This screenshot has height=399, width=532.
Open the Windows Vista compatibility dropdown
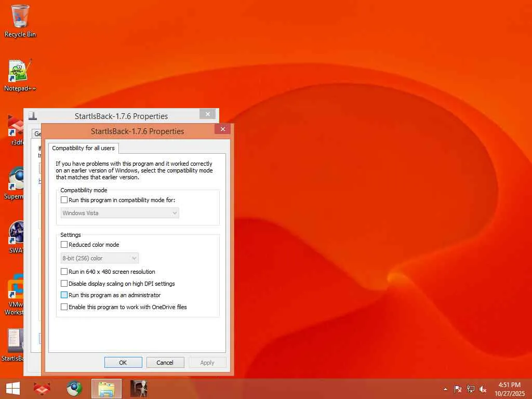point(120,213)
